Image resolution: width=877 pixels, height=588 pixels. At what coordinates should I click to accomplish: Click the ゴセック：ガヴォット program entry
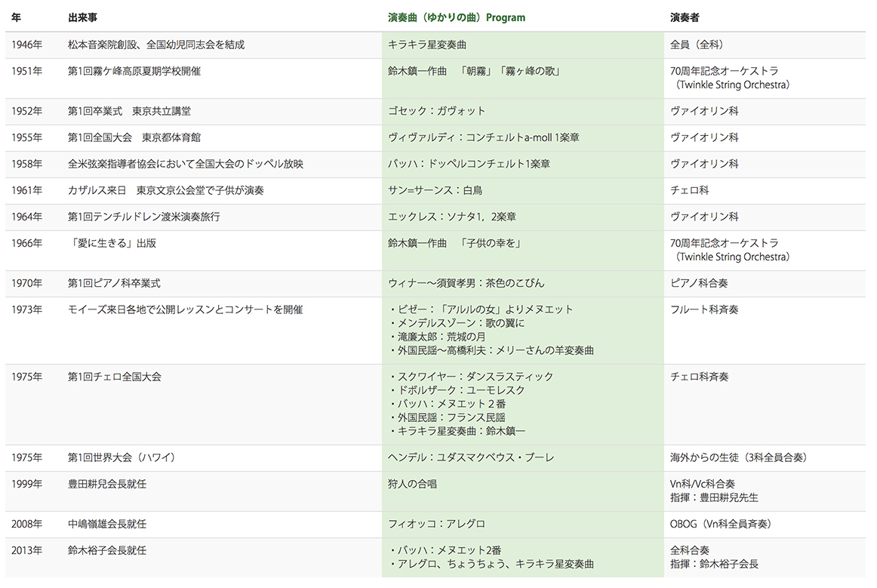(x=436, y=111)
